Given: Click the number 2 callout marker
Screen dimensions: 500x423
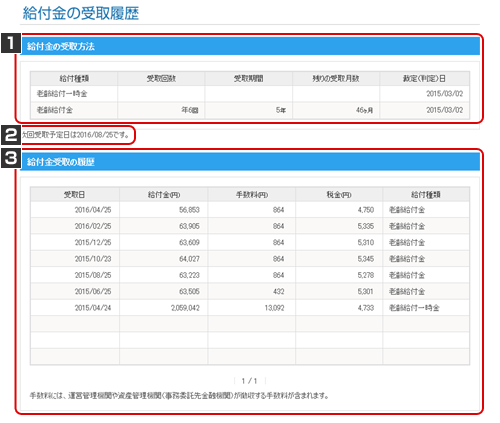Looking at the screenshot, I should pyautogui.click(x=11, y=135).
